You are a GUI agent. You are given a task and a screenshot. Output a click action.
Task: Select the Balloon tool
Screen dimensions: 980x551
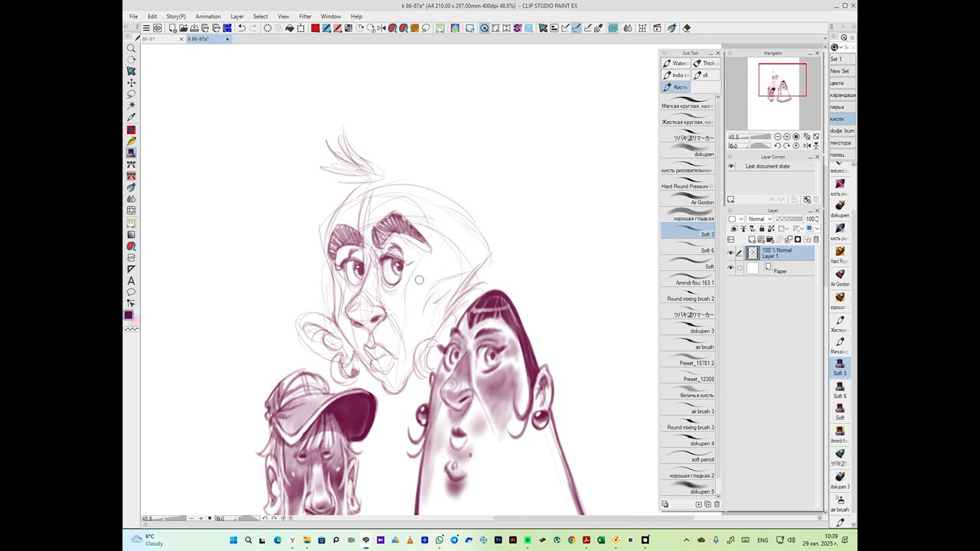[131, 292]
